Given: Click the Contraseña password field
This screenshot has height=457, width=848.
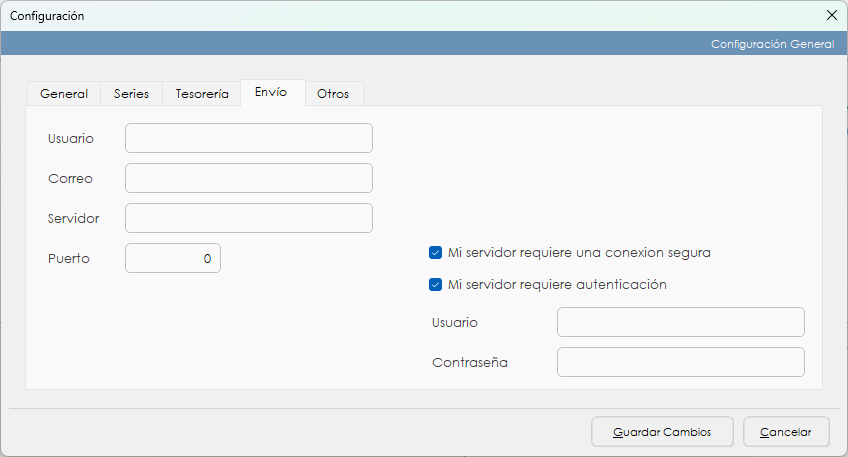Looking at the screenshot, I should 680,362.
